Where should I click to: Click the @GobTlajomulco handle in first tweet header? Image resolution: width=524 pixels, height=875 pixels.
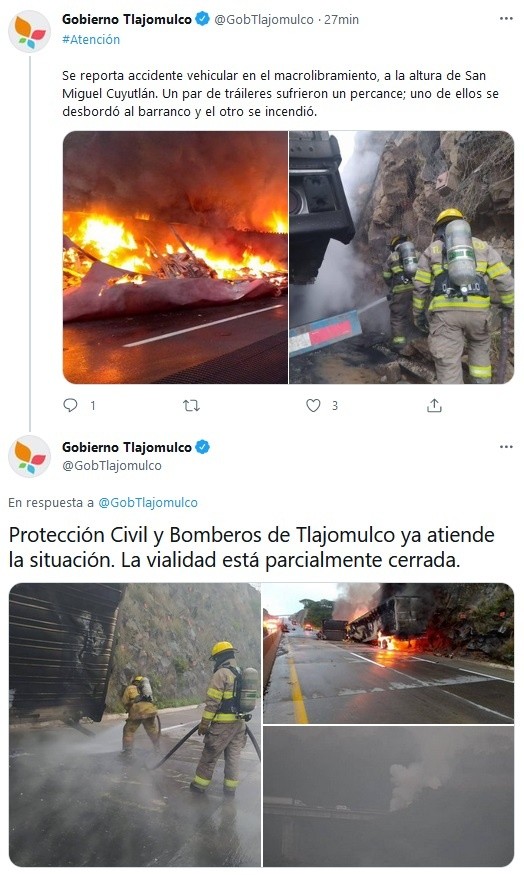(x=264, y=20)
